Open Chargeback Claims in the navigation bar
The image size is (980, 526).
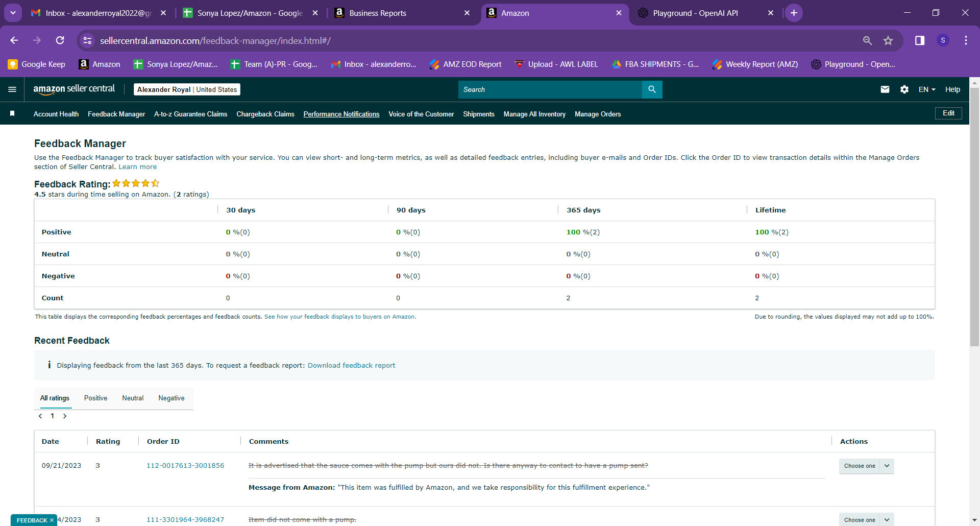point(265,114)
